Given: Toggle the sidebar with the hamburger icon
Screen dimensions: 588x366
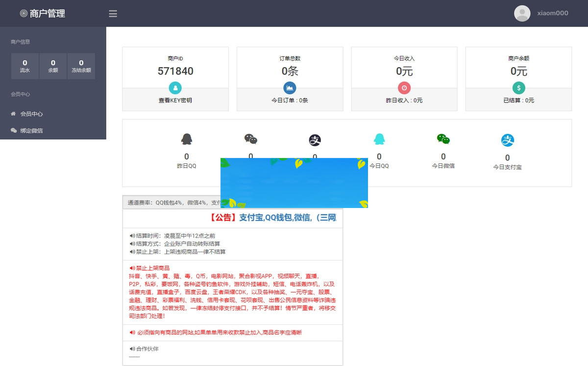Looking at the screenshot, I should coord(113,13).
